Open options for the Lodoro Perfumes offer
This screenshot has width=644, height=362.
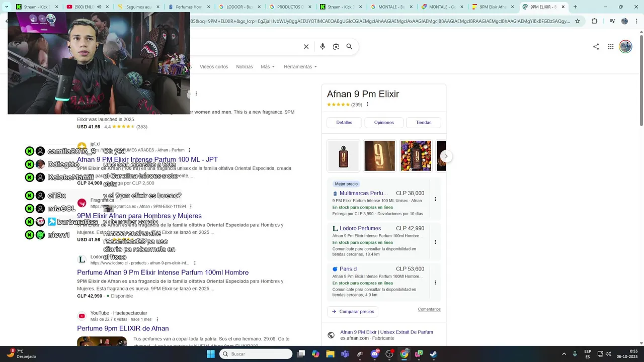(x=435, y=242)
